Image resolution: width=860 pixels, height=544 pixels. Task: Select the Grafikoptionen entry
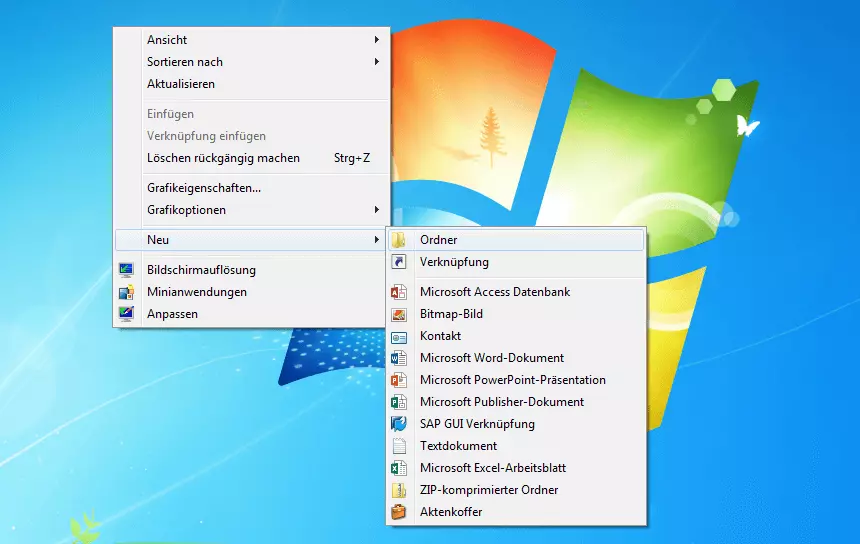[x=251, y=209]
